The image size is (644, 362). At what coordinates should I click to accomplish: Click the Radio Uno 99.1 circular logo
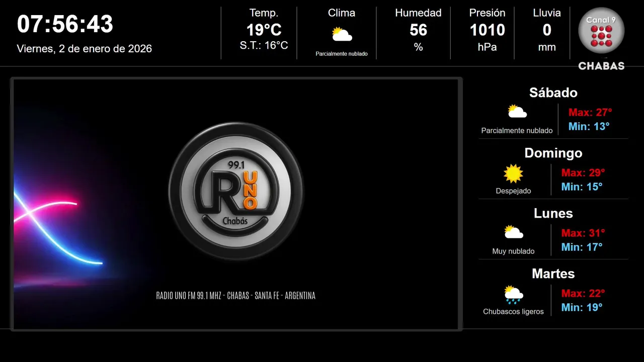[236, 191]
